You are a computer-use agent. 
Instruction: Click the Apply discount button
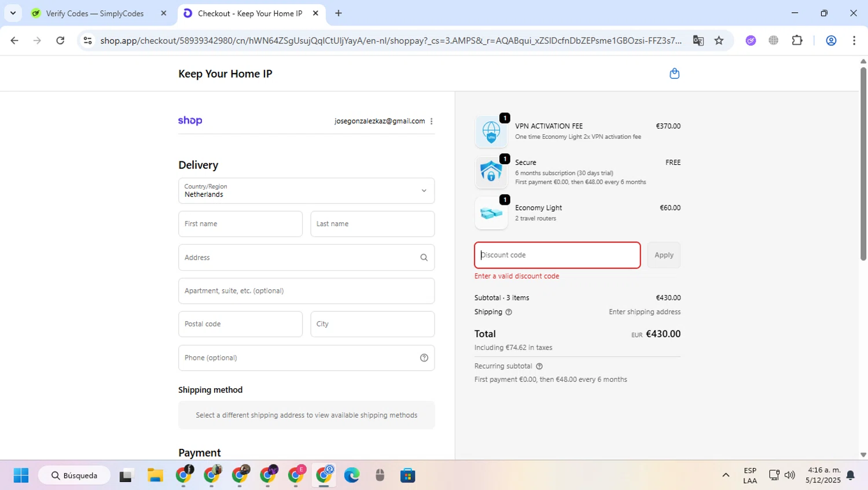pos(664,255)
